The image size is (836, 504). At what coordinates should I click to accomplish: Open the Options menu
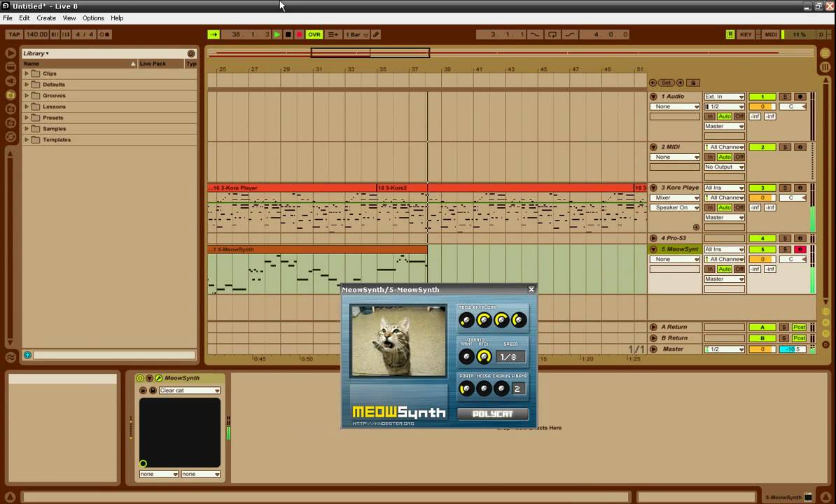point(93,18)
